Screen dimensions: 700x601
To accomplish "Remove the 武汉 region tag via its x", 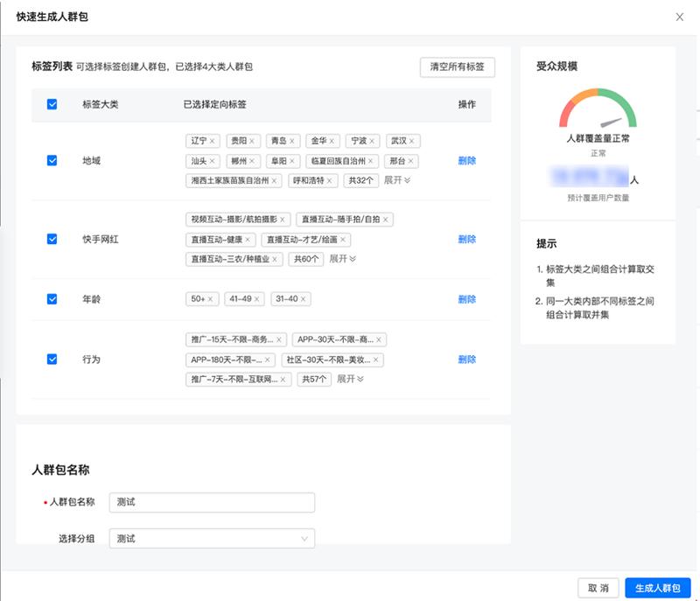I will pyautogui.click(x=412, y=141).
